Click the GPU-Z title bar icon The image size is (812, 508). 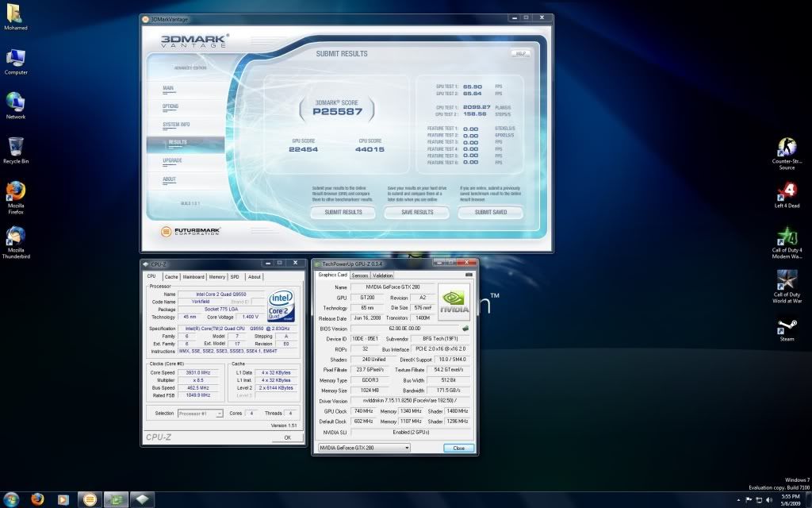[317, 264]
